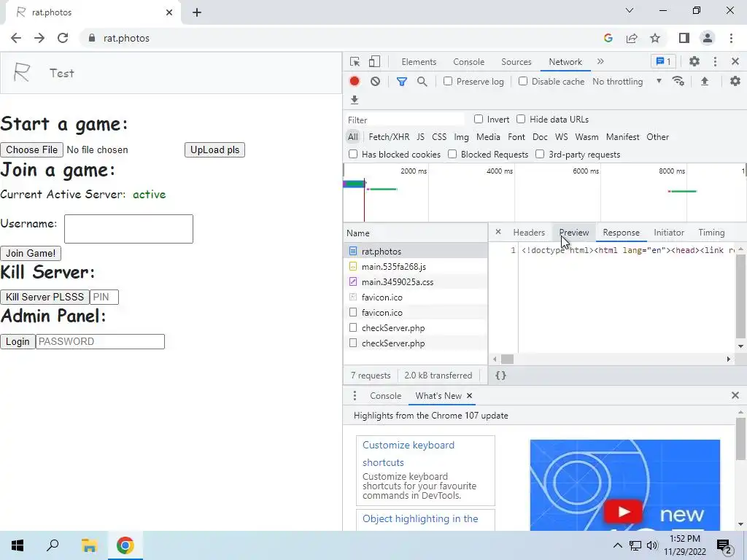
Task: Select main.535fa268.js request
Action: click(415, 267)
